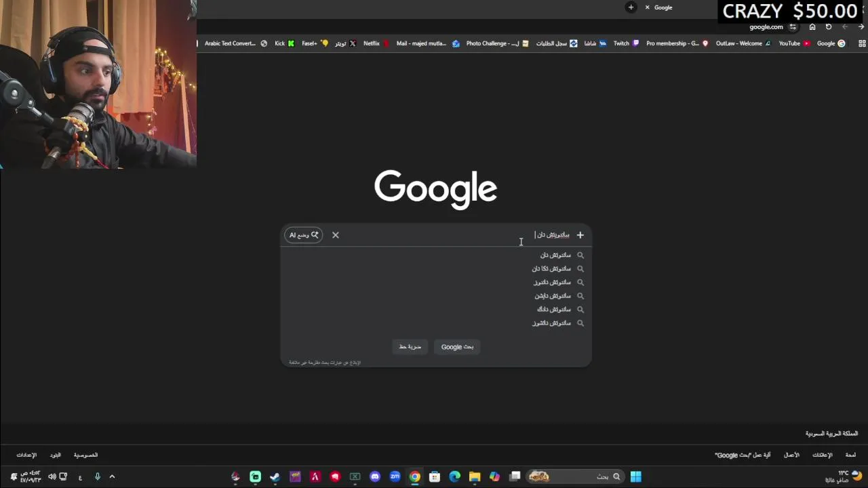The width and height of the screenshot is (868, 488).
Task: Click the "بحث Google" search button
Action: (x=457, y=347)
